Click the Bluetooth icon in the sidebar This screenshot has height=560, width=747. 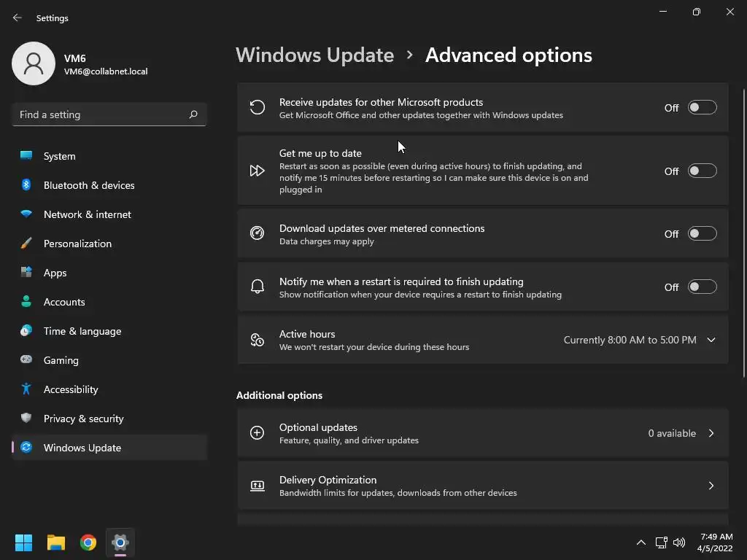click(x=26, y=184)
